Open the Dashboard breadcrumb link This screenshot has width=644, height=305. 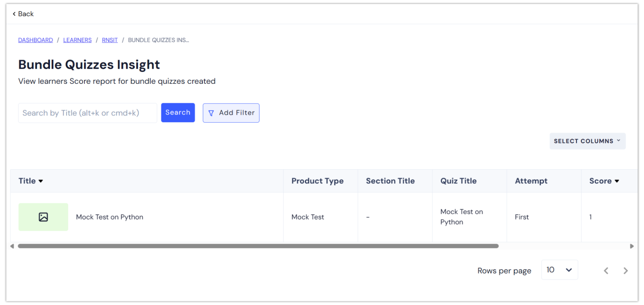pyautogui.click(x=36, y=40)
